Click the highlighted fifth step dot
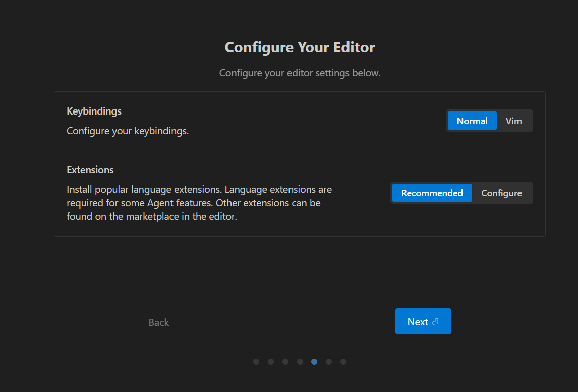The width and height of the screenshot is (578, 392). [314, 362]
